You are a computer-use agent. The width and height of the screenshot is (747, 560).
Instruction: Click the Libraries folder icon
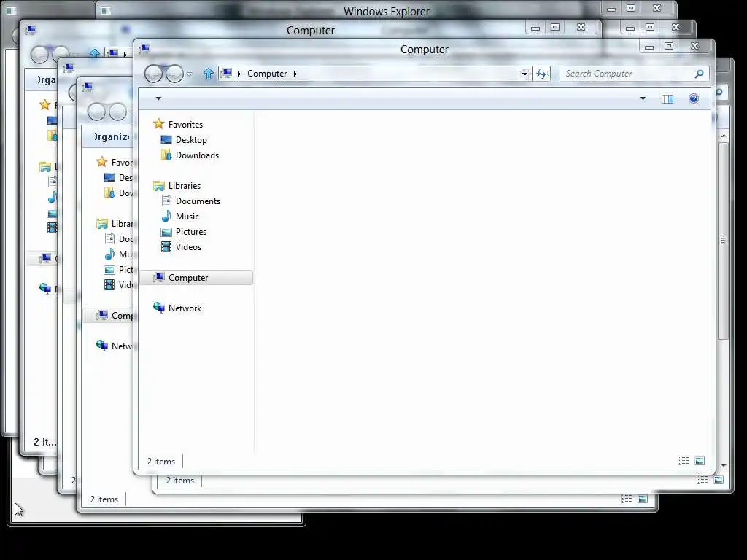(158, 186)
